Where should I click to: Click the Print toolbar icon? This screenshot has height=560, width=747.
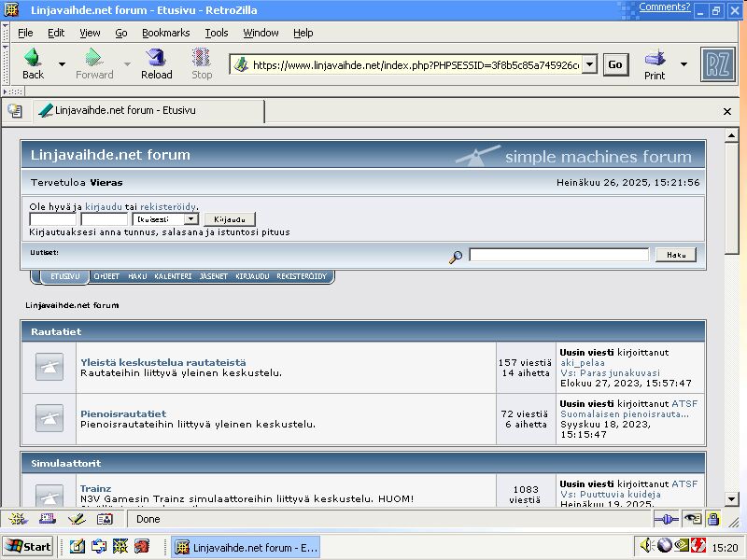click(655, 63)
